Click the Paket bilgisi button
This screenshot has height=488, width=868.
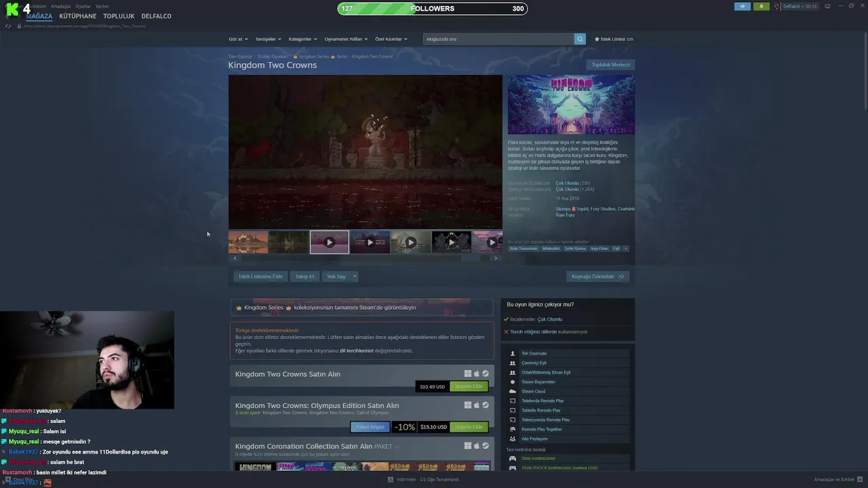(x=370, y=427)
